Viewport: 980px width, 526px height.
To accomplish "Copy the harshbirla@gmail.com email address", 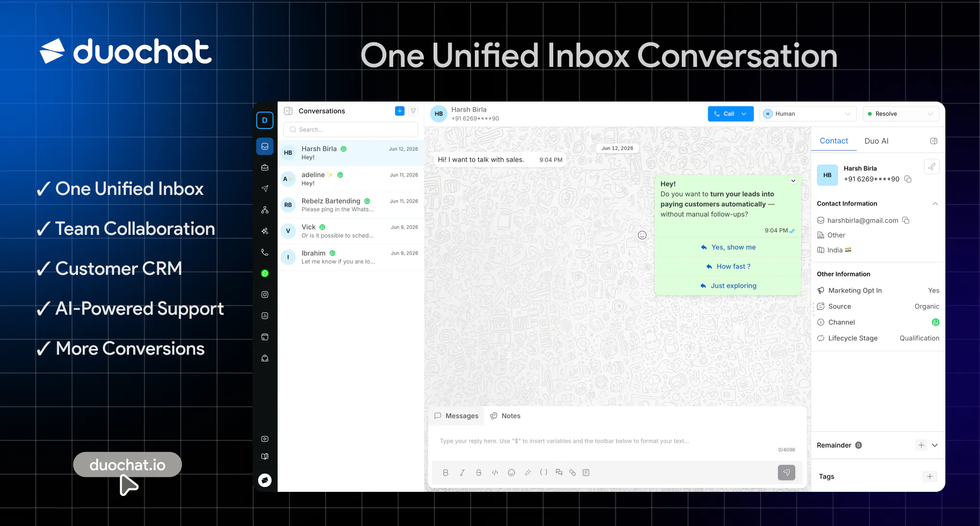I will coord(905,220).
